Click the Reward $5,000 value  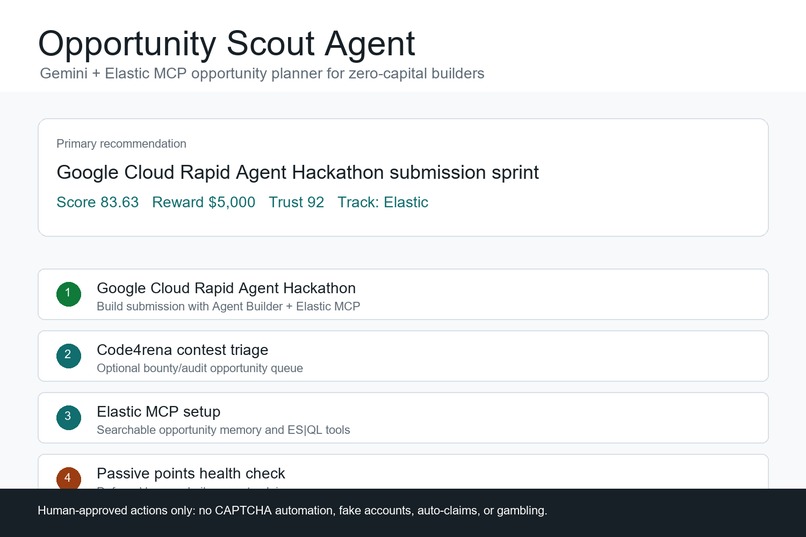[x=204, y=202]
